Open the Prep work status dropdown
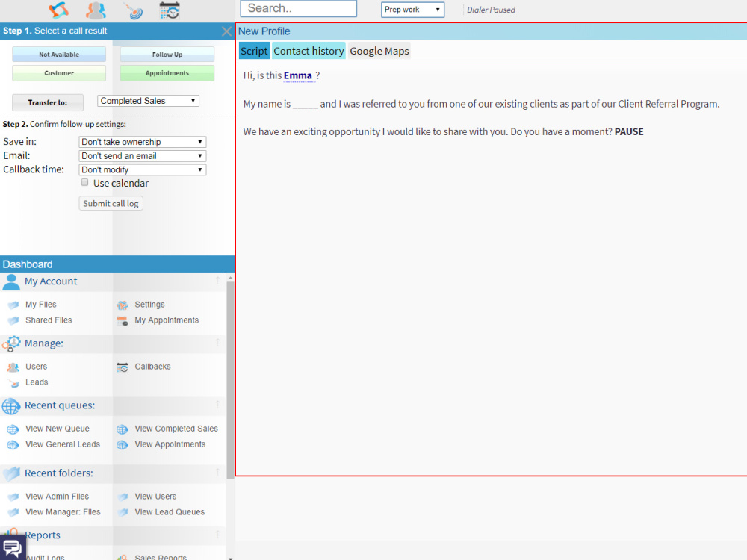The width and height of the screenshot is (747, 560). 412,10
